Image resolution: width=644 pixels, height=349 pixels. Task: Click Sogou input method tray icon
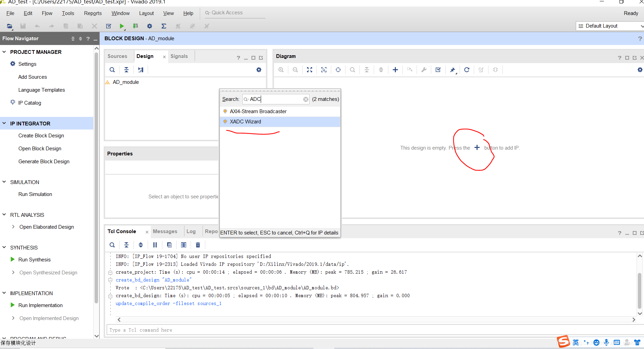563,342
